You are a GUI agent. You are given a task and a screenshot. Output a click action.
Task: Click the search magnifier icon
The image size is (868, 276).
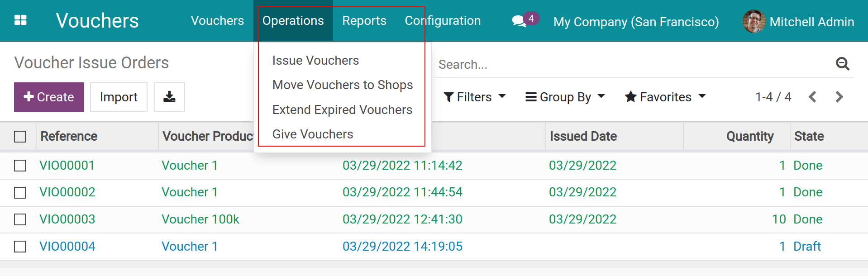coord(842,64)
